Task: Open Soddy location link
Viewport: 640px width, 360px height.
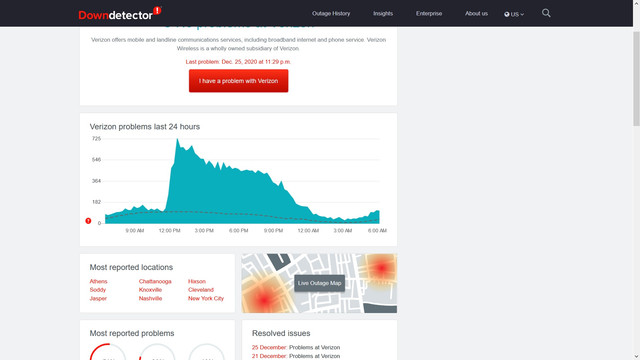Action: (98, 290)
